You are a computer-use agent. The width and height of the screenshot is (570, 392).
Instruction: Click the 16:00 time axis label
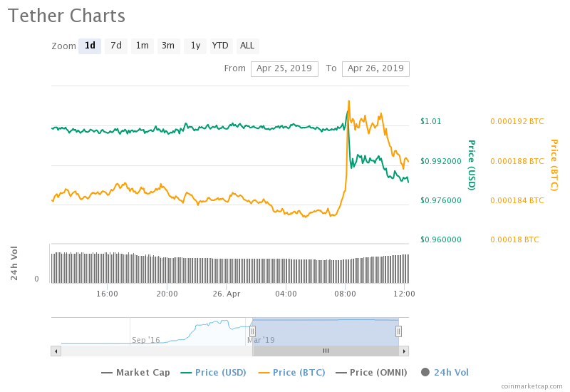107,294
